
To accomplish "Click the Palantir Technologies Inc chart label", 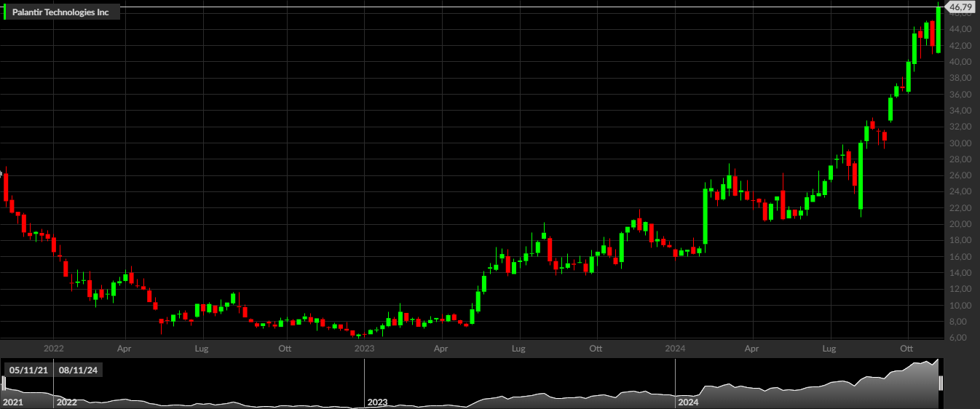I will 61,12.
